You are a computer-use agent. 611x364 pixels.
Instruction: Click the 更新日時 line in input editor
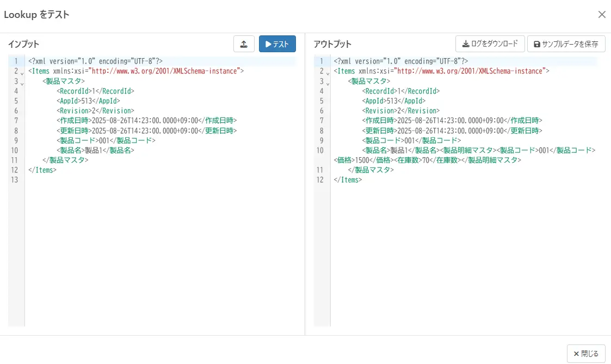pyautogui.click(x=146, y=131)
